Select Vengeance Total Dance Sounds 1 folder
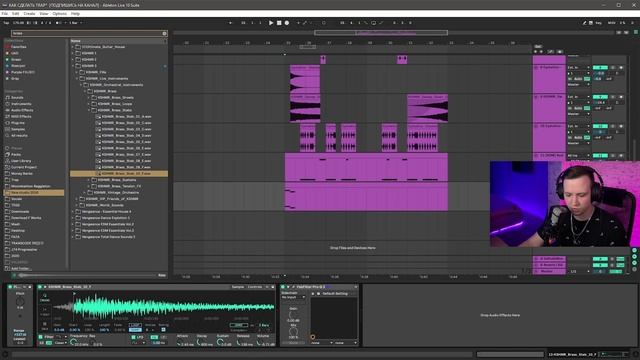This screenshot has width=640, height=360. (x=108, y=237)
